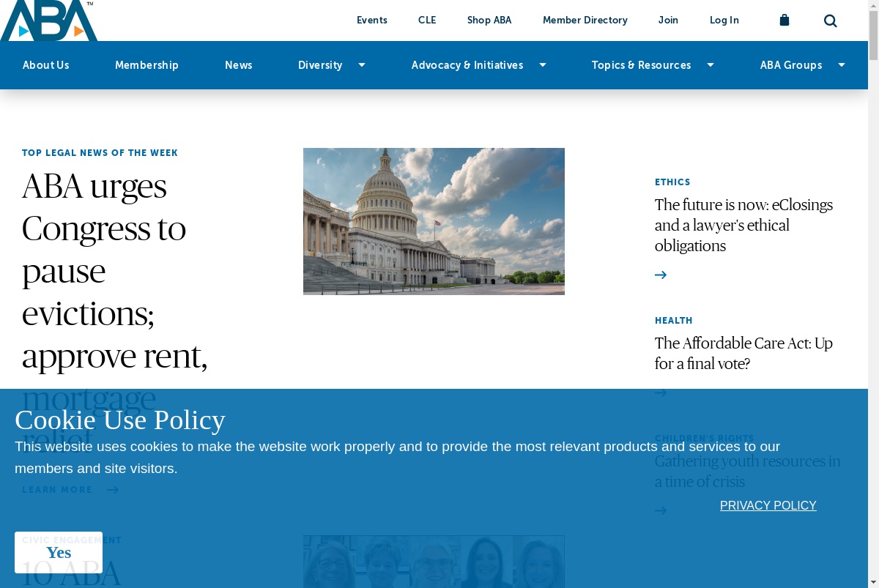Follow arrow under eClosings ethics article
The height and width of the screenshot is (588, 879).
661,275
